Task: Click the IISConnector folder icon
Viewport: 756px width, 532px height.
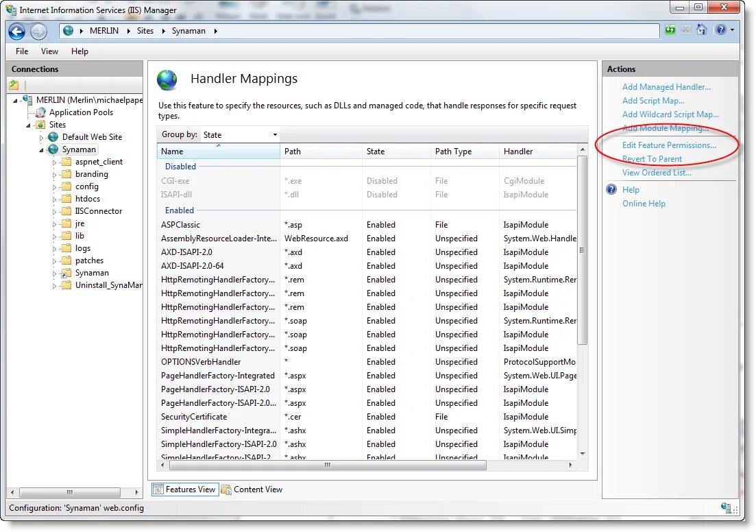Action: tap(66, 211)
